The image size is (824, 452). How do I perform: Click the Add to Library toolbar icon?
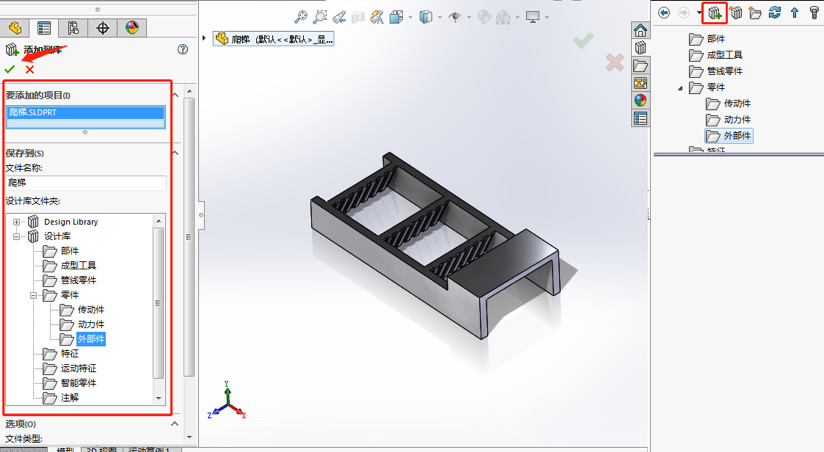click(714, 13)
